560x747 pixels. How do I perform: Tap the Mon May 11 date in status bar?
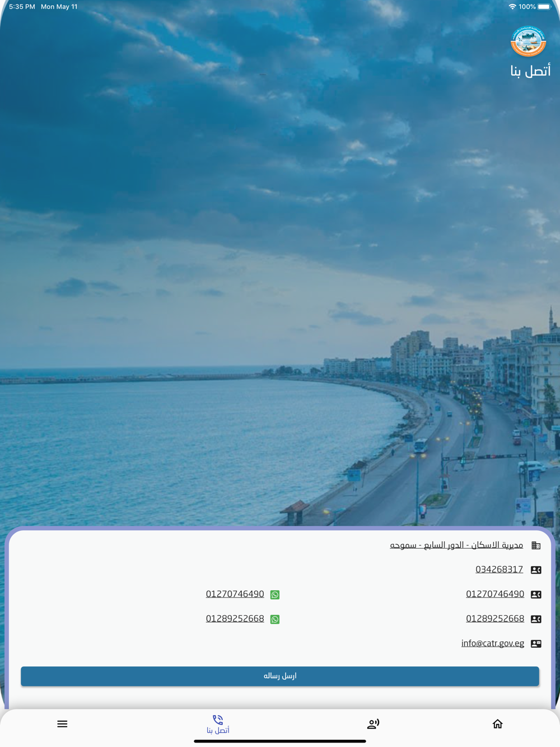tap(59, 7)
